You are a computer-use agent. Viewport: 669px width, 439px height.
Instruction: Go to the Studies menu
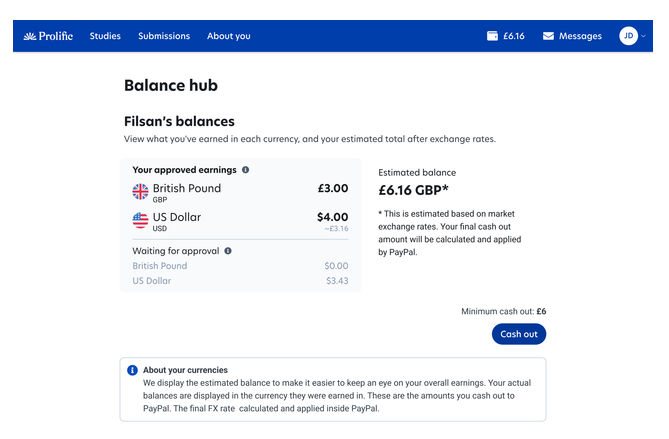[x=105, y=36]
